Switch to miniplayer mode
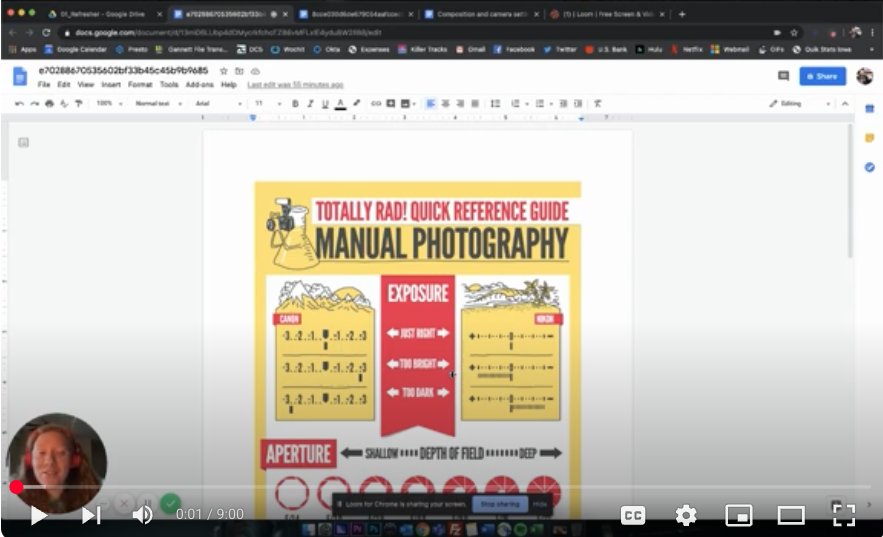 (738, 515)
